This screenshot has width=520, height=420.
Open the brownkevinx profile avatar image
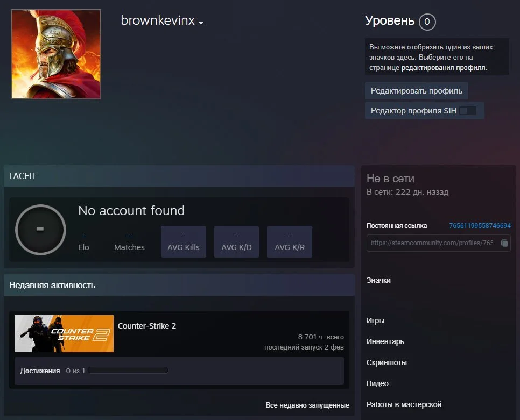pyautogui.click(x=56, y=54)
